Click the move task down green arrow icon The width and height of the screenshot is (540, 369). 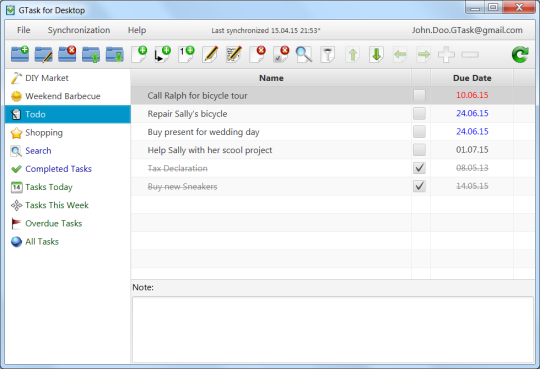(376, 54)
